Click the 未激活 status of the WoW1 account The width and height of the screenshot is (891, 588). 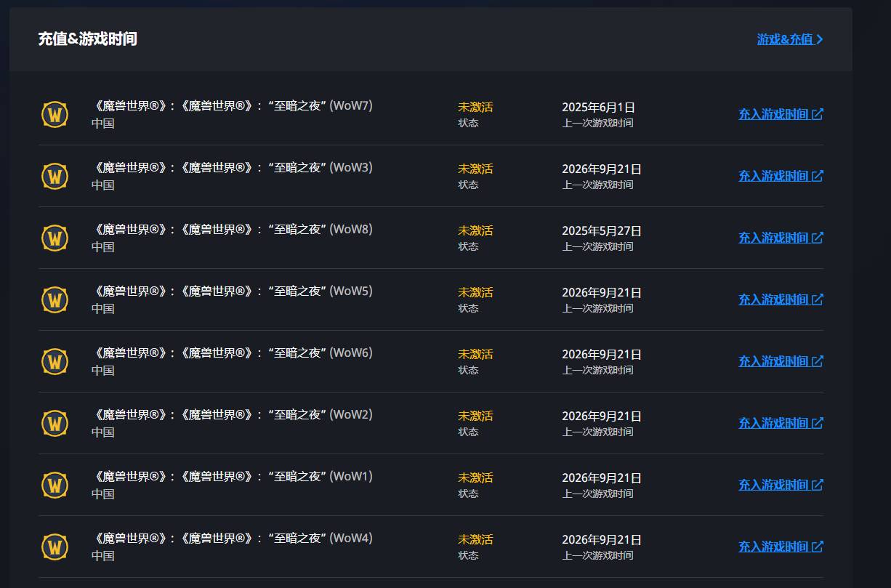475,478
